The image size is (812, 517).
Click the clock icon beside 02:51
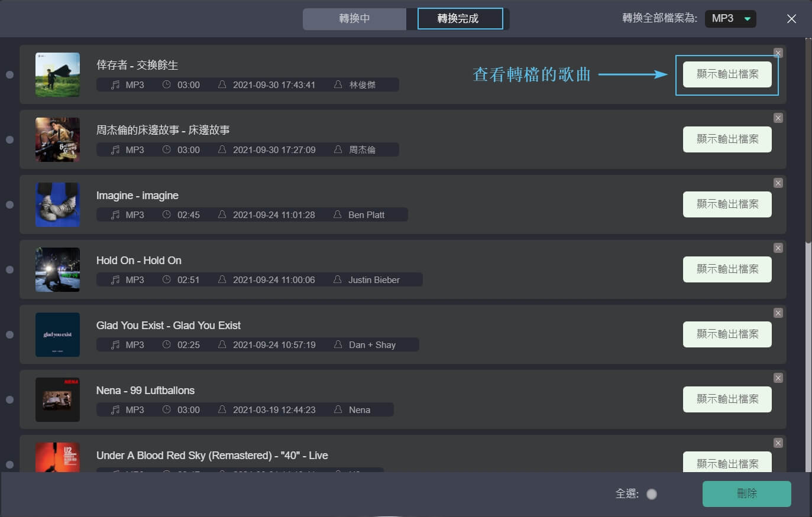[x=167, y=279]
